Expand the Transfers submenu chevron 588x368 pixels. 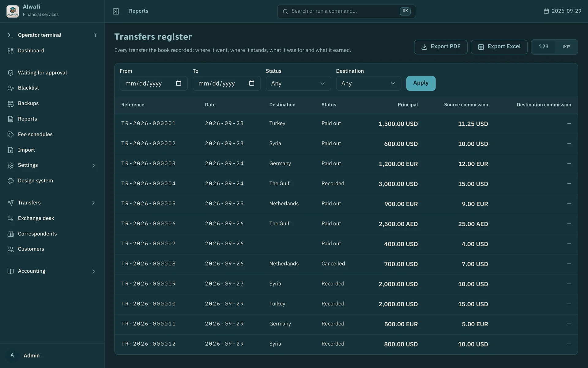point(93,203)
